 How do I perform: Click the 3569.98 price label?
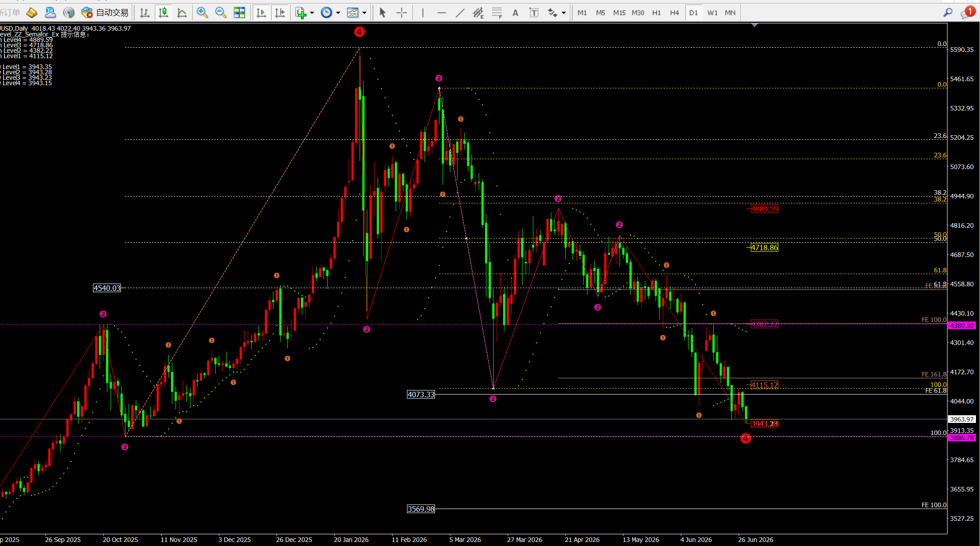point(421,509)
